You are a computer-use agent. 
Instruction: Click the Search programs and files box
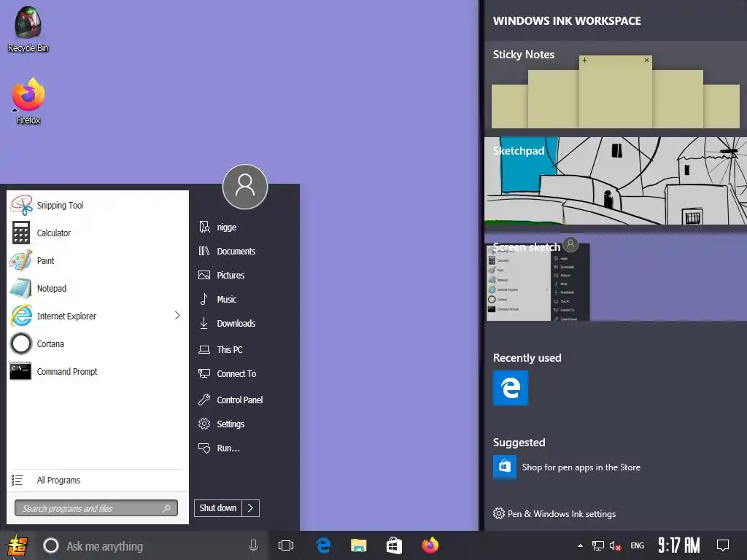96,508
